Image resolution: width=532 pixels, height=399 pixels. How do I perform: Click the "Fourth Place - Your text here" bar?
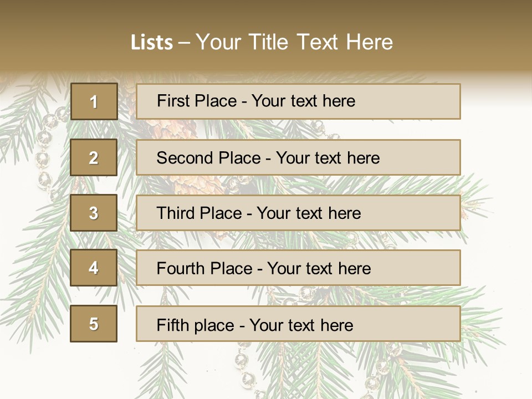[x=298, y=268]
